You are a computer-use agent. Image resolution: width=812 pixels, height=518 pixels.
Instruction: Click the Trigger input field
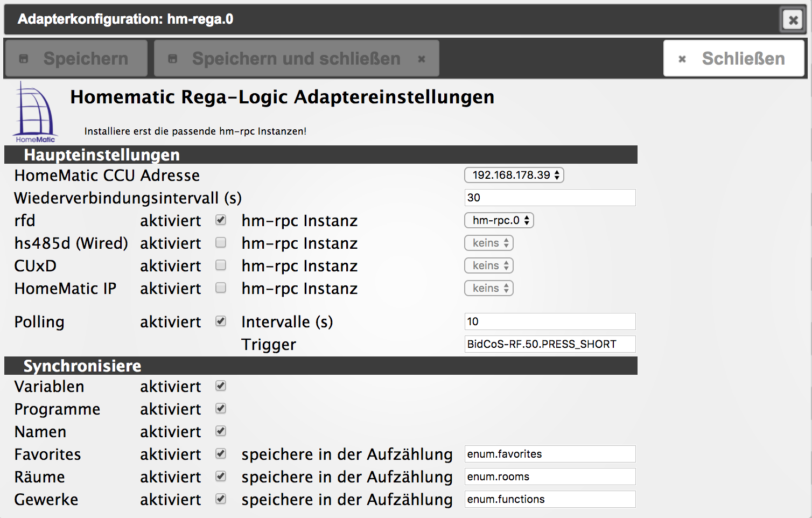[550, 344]
